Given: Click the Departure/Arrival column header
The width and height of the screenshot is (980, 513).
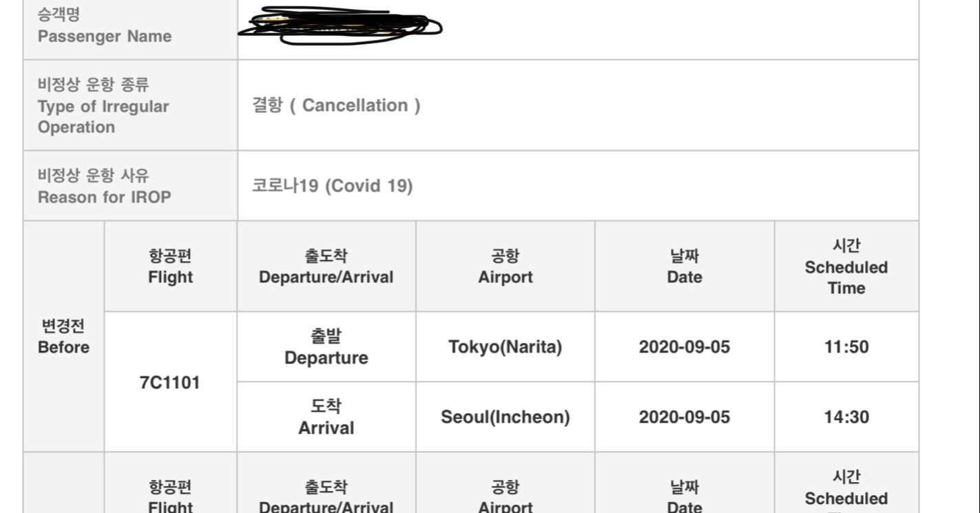Looking at the screenshot, I should (x=326, y=266).
